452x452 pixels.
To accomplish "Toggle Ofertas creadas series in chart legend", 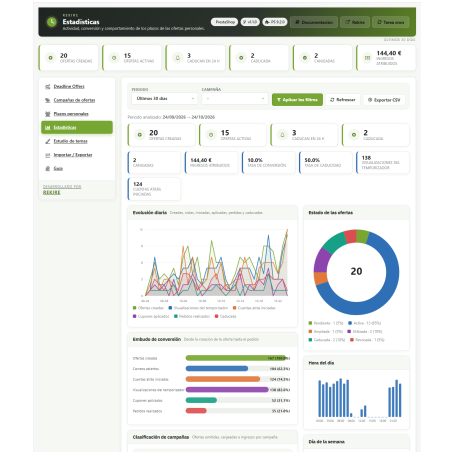I will (x=148, y=308).
